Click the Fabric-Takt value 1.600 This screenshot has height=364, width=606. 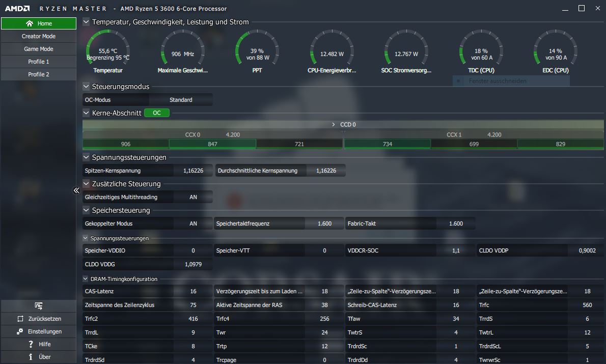[456, 223]
